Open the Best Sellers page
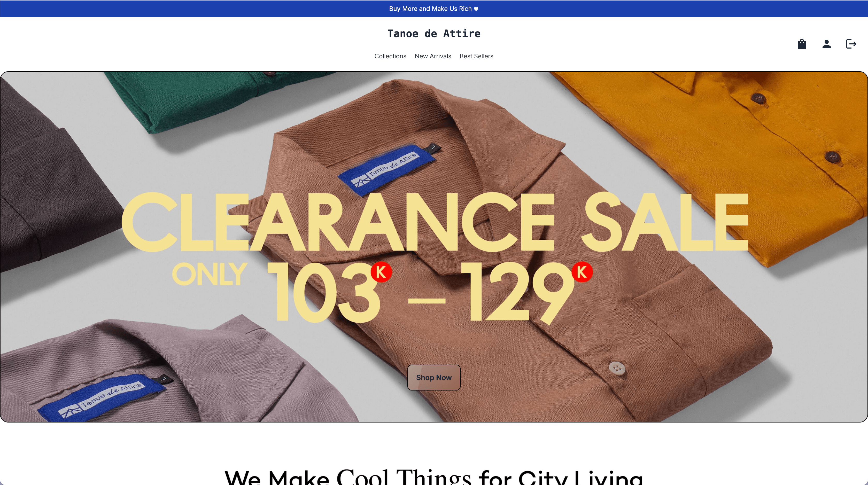This screenshot has width=868, height=485. point(476,56)
